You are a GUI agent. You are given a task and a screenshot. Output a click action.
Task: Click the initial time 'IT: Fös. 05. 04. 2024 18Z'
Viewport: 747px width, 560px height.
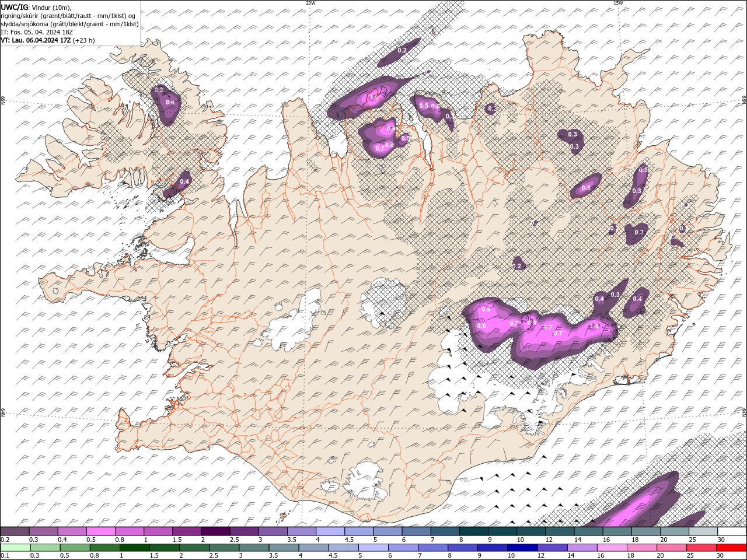(x=37, y=32)
